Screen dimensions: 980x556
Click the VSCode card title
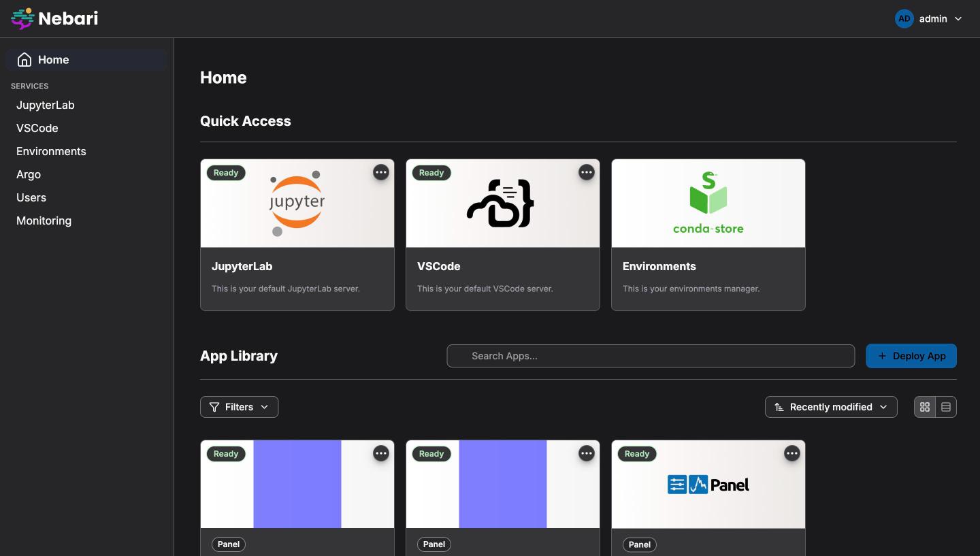pos(439,266)
